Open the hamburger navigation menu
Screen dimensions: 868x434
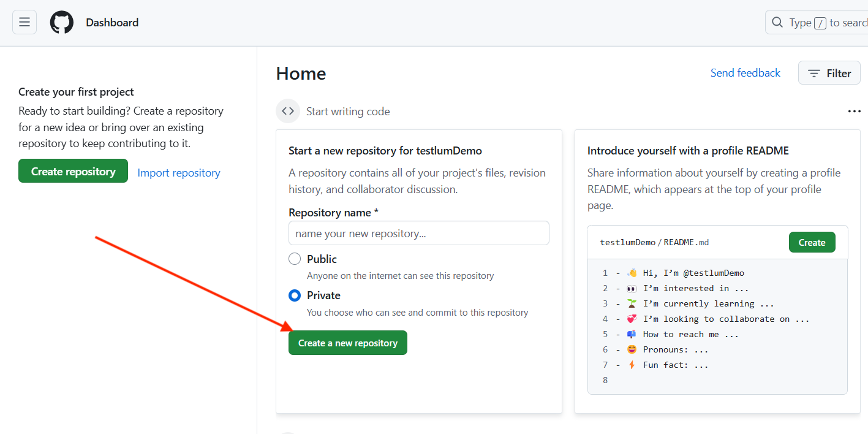pyautogui.click(x=25, y=22)
